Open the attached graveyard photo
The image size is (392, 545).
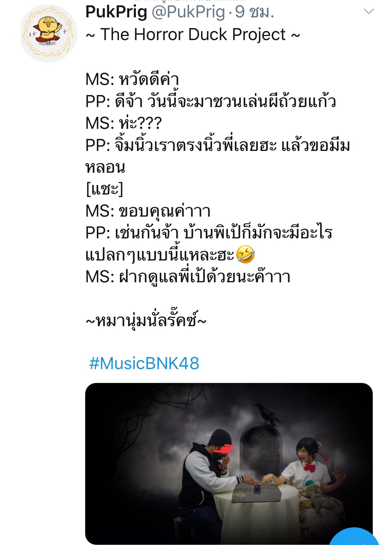pos(229,464)
